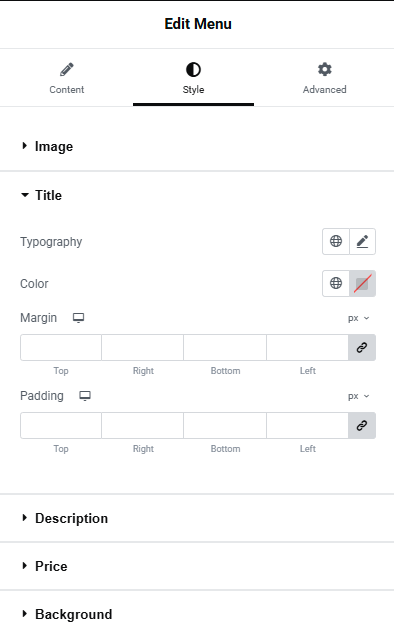Screen dimensions: 394x634
Task: Open the Margin px unit dropdown
Action: click(358, 318)
